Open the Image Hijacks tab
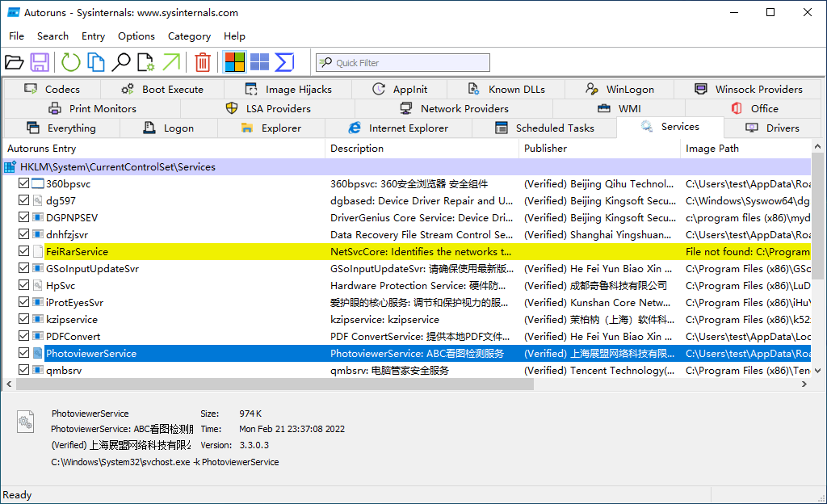827x504 pixels. tap(288, 89)
